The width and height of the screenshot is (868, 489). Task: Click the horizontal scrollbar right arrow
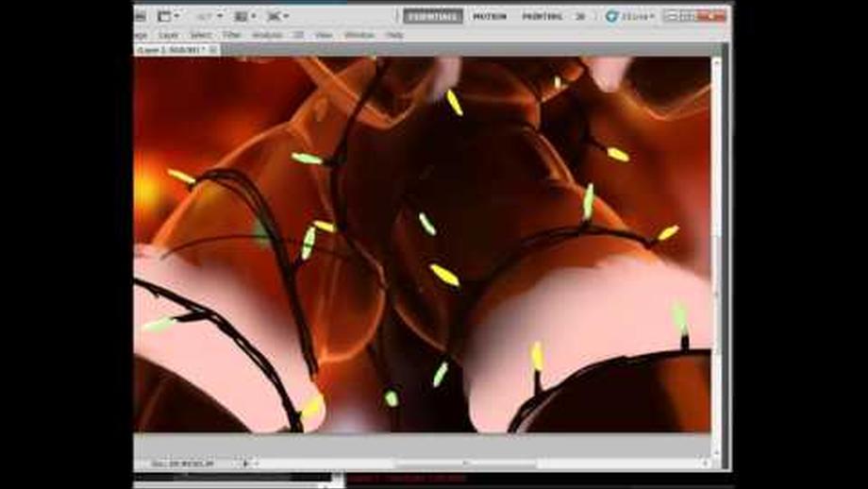[x=705, y=464]
